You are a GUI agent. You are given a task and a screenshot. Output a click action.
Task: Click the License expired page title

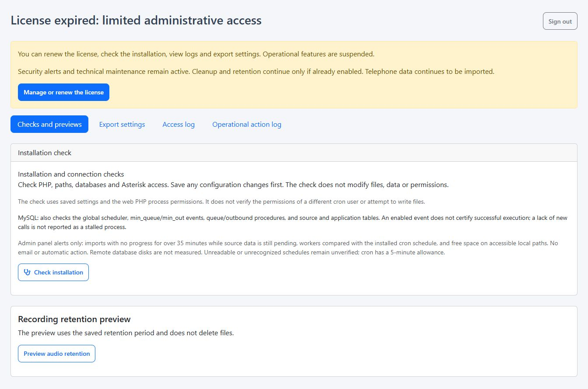click(x=136, y=20)
